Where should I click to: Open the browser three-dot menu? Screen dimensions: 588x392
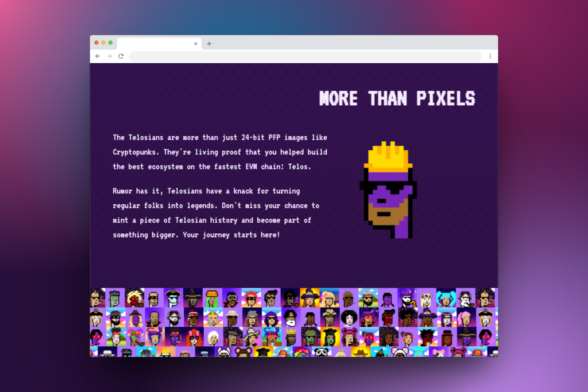pyautogui.click(x=490, y=56)
